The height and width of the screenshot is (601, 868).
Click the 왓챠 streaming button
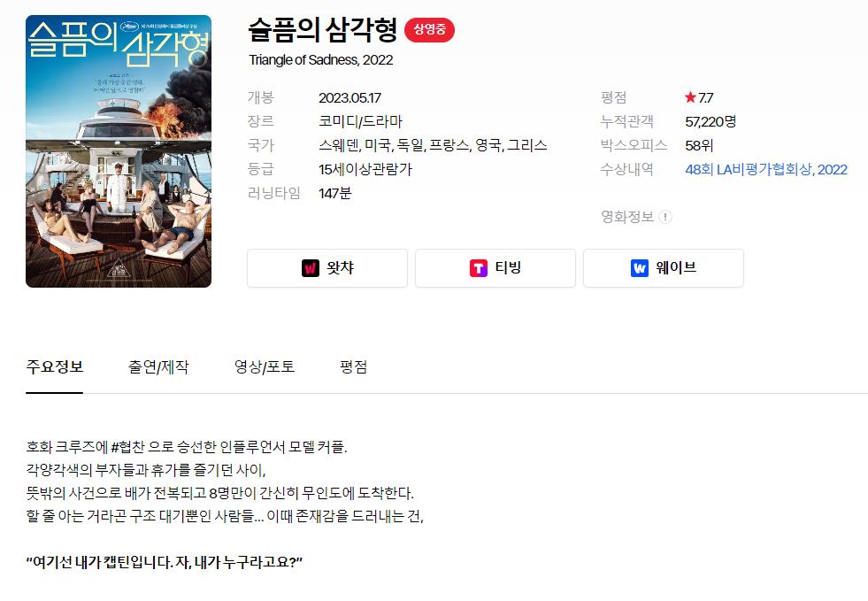pos(327,268)
